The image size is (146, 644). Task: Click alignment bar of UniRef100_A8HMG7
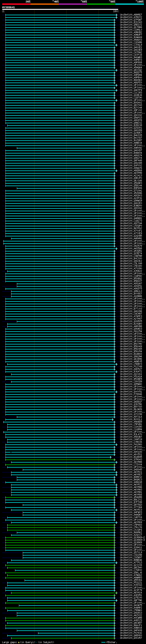click(61, 15)
